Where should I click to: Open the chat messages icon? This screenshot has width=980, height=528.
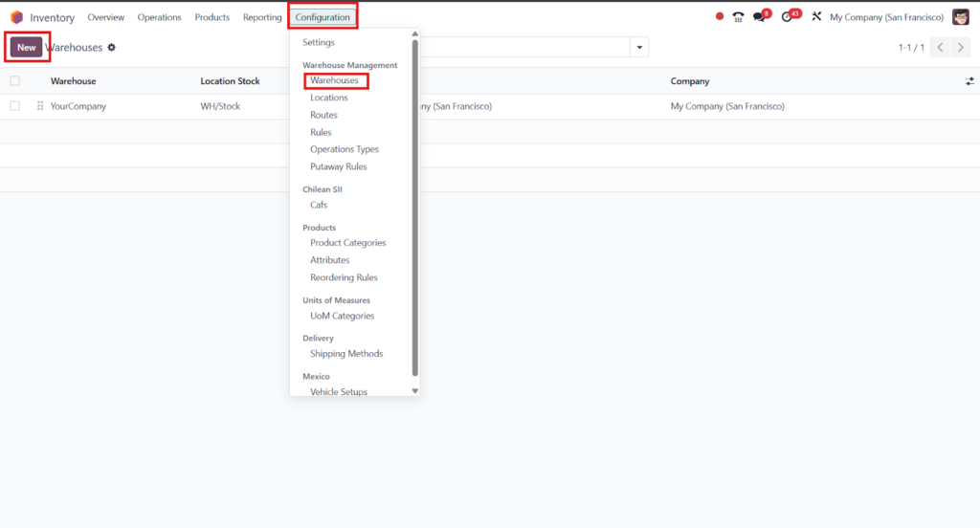point(759,17)
